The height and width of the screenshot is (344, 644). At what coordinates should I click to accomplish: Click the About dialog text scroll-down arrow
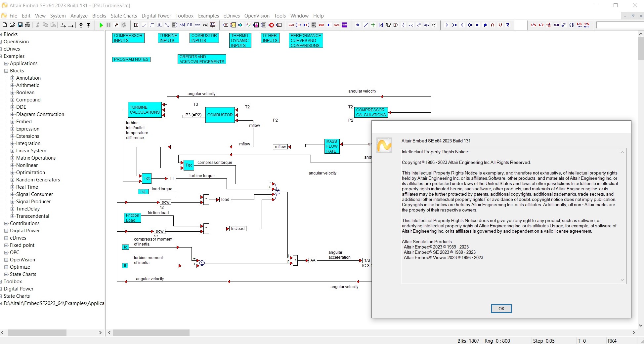(622, 280)
